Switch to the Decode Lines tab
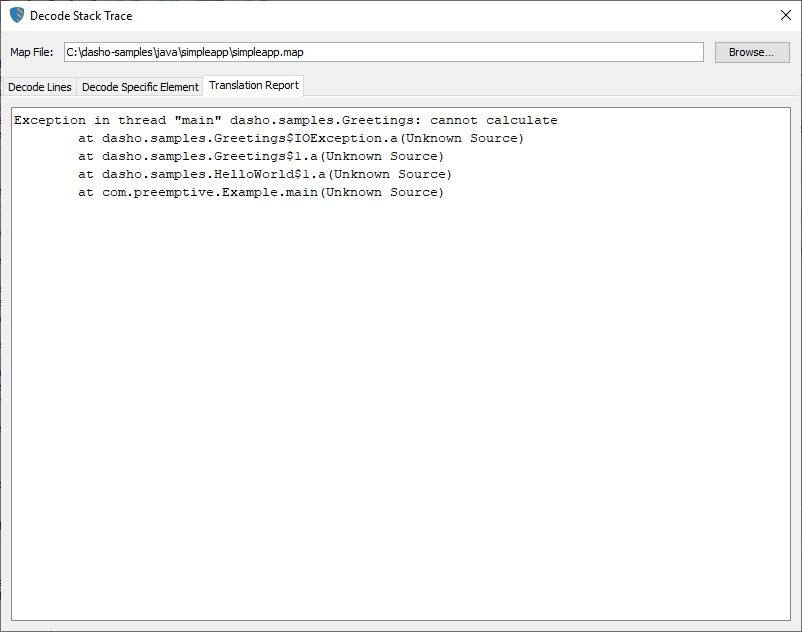Image resolution: width=802 pixels, height=632 pixels. coord(39,87)
